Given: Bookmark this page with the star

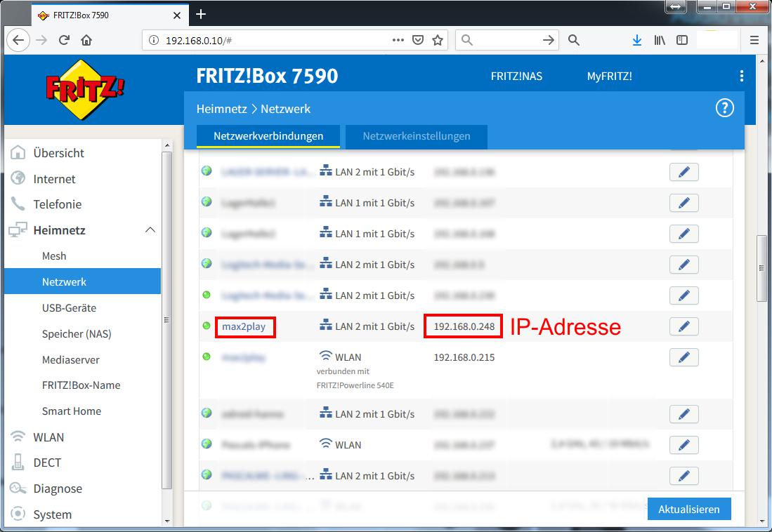Looking at the screenshot, I should [x=438, y=40].
